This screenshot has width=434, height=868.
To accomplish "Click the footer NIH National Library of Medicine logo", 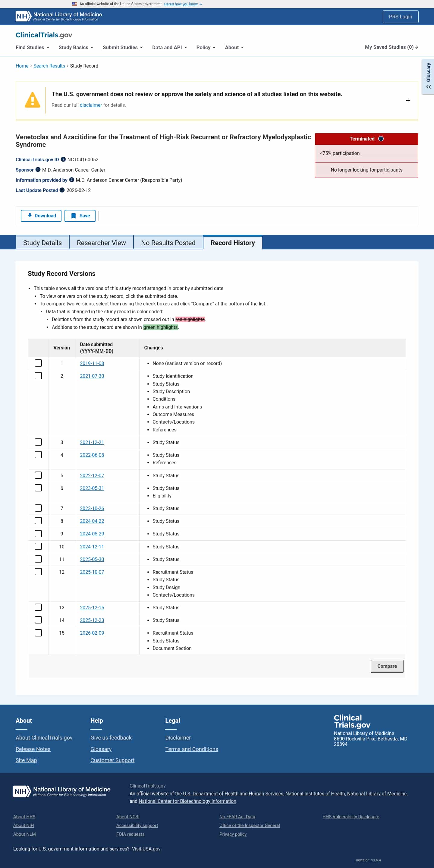I will [x=62, y=791].
